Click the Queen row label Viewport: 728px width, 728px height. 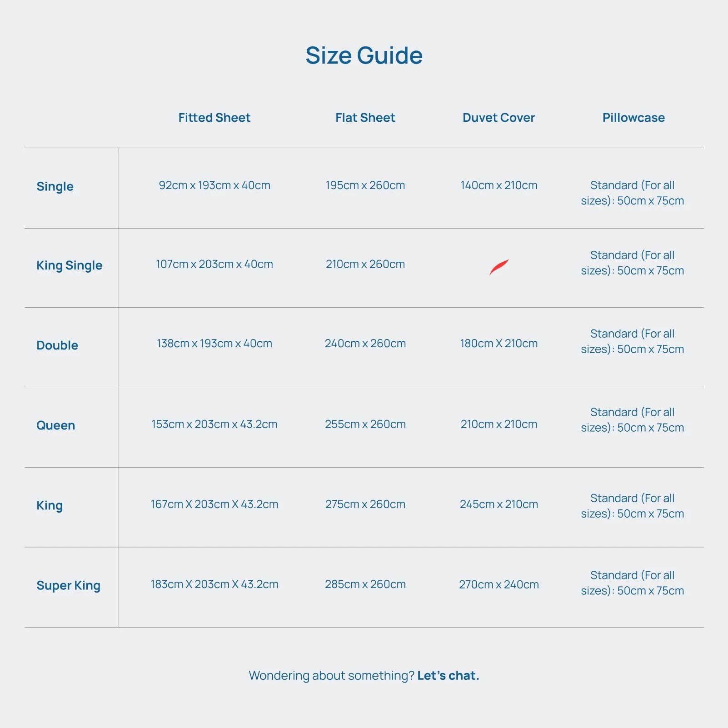pyautogui.click(x=56, y=425)
